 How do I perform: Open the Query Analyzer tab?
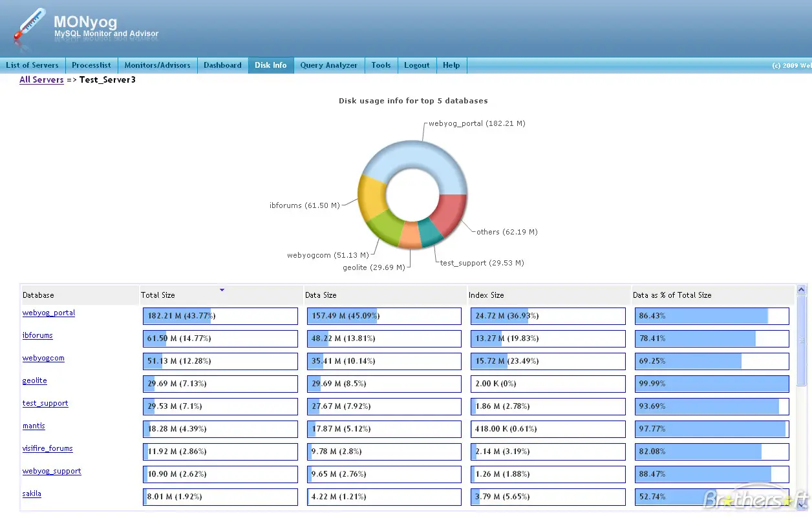(329, 65)
